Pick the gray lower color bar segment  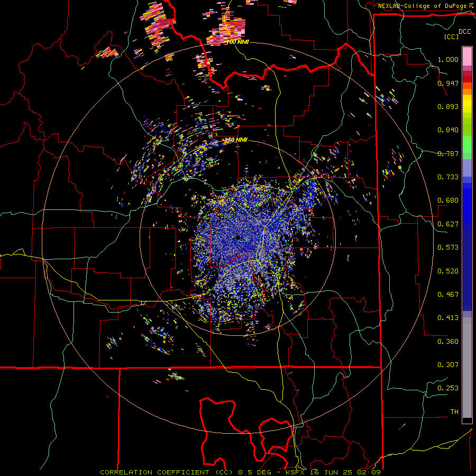click(467, 368)
